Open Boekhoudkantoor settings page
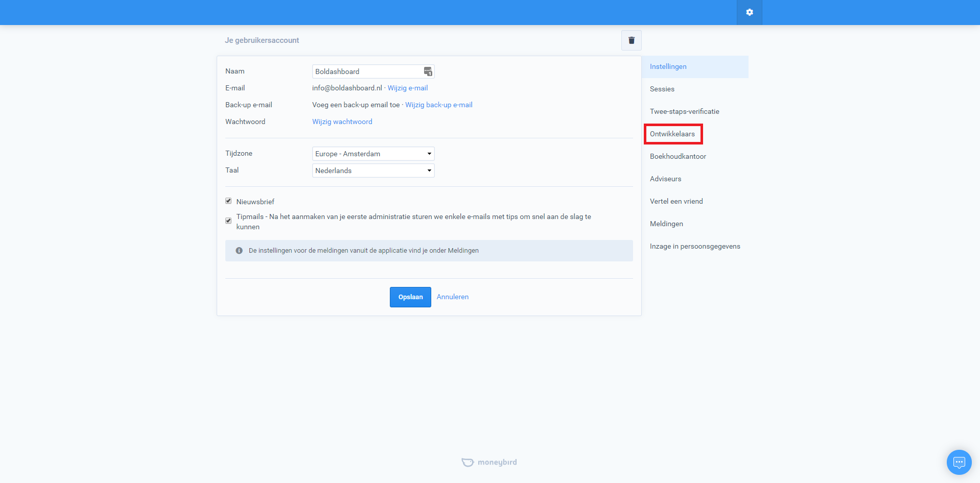 point(678,156)
